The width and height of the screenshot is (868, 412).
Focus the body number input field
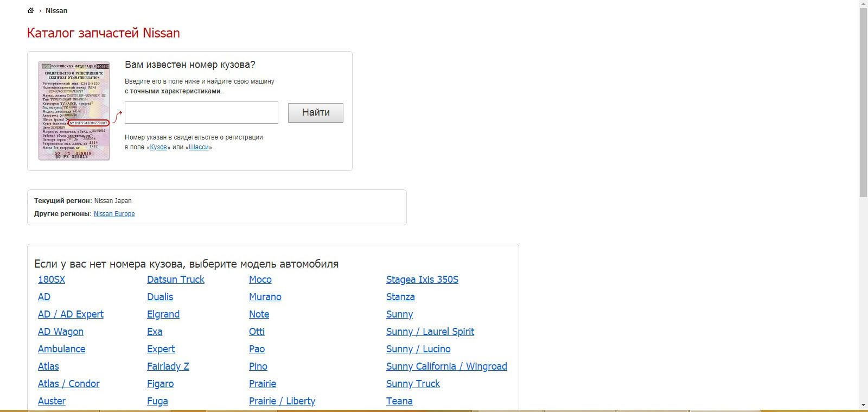[201, 112]
